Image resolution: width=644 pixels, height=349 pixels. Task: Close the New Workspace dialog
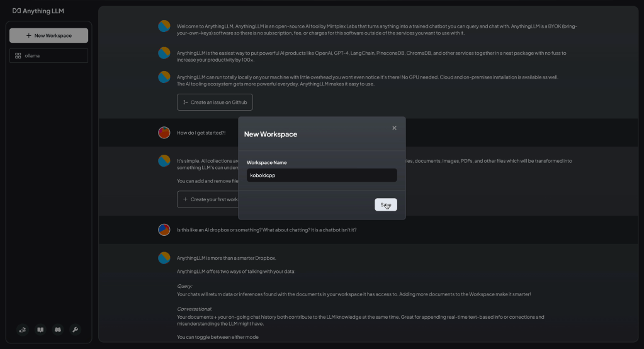point(395,128)
